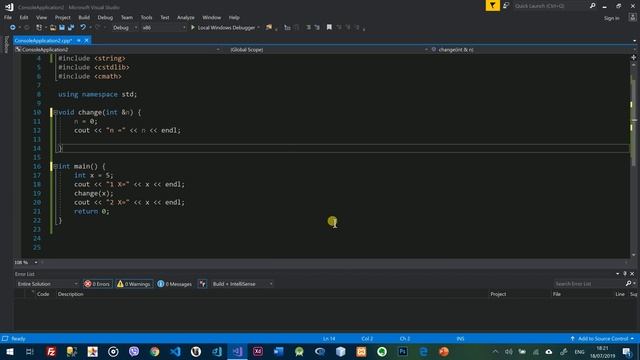Toggle the 0 Errors filter button

(x=98, y=284)
